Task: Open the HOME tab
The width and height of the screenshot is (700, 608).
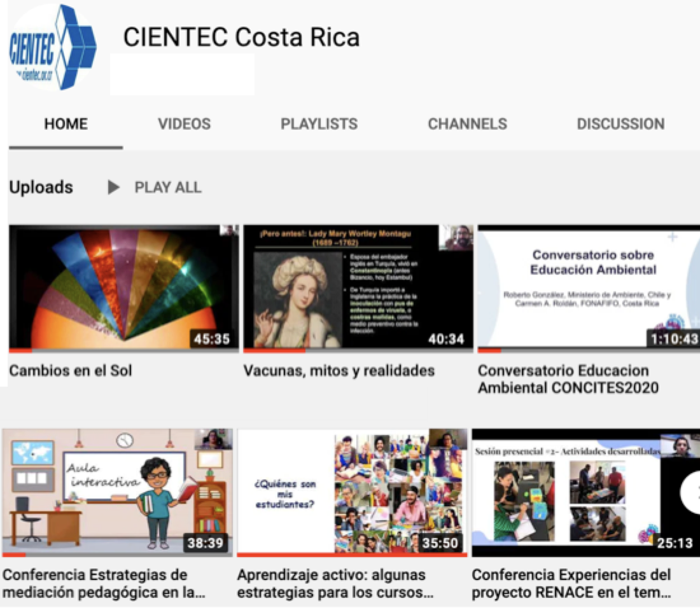Action: click(x=66, y=124)
